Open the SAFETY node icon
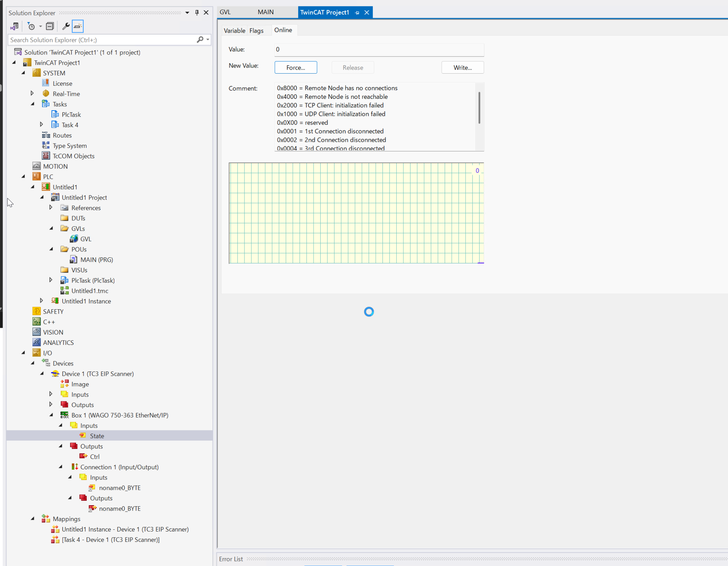 coord(36,311)
